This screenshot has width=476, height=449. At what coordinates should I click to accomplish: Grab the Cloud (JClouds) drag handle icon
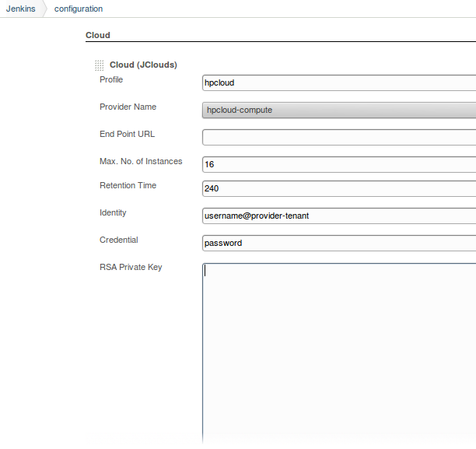pos(99,65)
